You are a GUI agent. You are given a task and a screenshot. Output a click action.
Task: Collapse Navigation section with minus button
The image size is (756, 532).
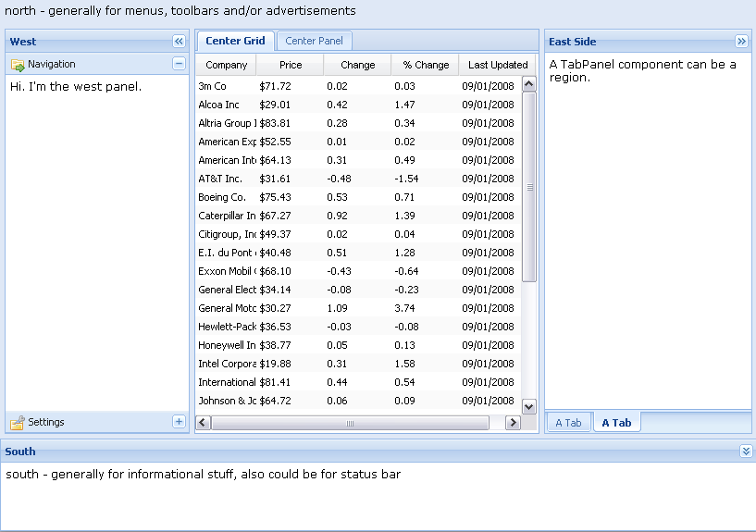180,64
